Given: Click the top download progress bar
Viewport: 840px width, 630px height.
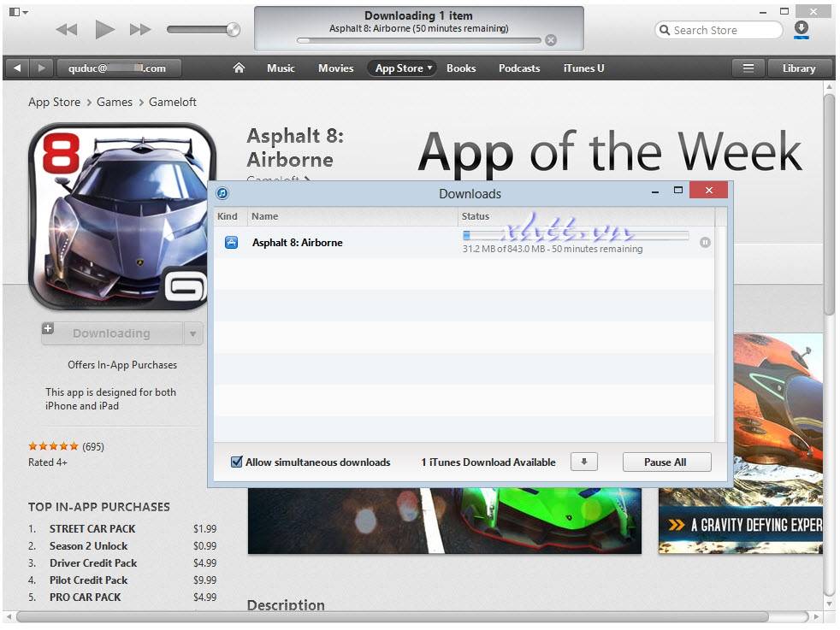Looking at the screenshot, I should tap(418, 40).
